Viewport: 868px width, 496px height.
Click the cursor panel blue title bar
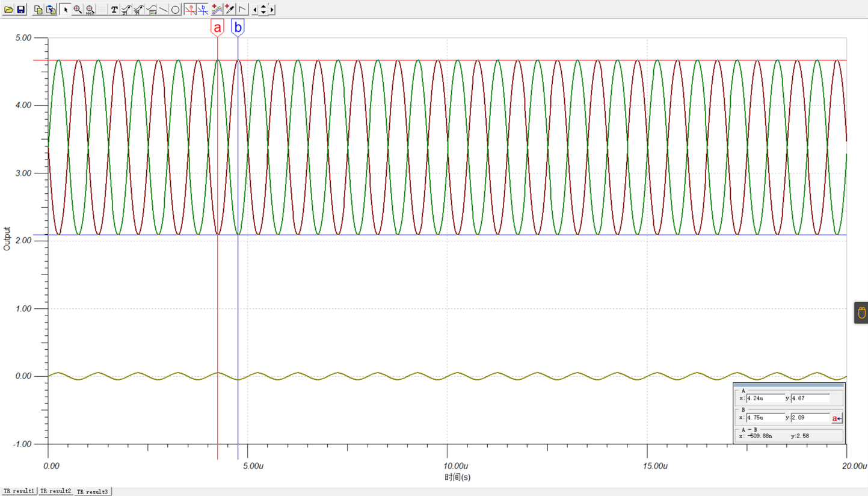[x=789, y=385]
